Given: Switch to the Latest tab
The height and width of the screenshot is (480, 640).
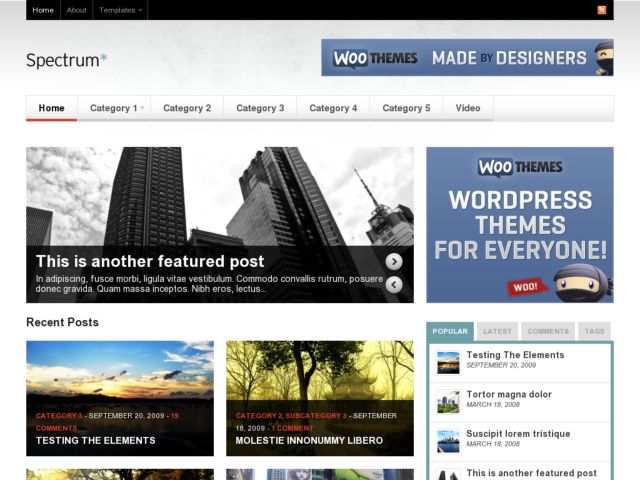Looking at the screenshot, I should (497, 331).
